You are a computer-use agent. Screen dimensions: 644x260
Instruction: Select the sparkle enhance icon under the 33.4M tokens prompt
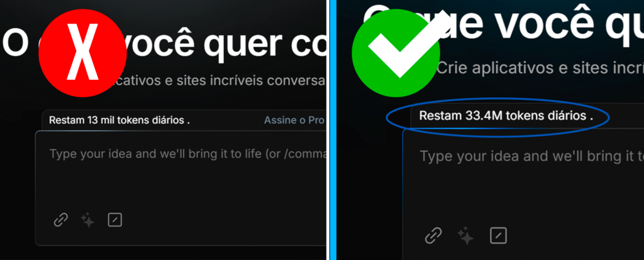[465, 236]
